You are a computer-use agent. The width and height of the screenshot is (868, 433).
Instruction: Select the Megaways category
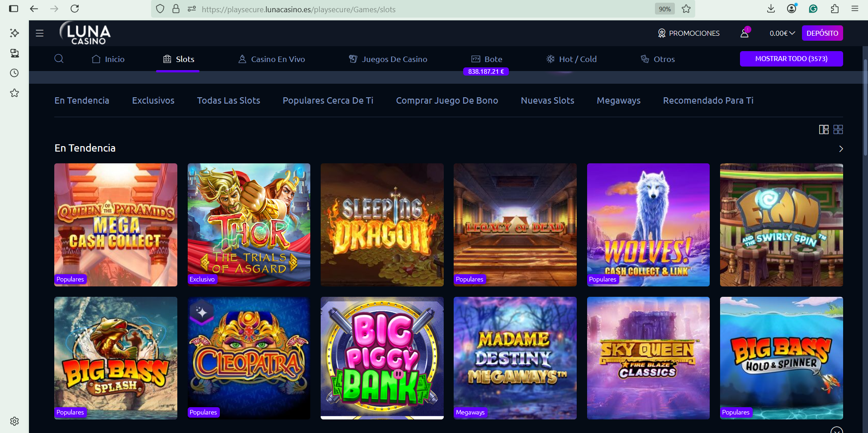point(618,100)
